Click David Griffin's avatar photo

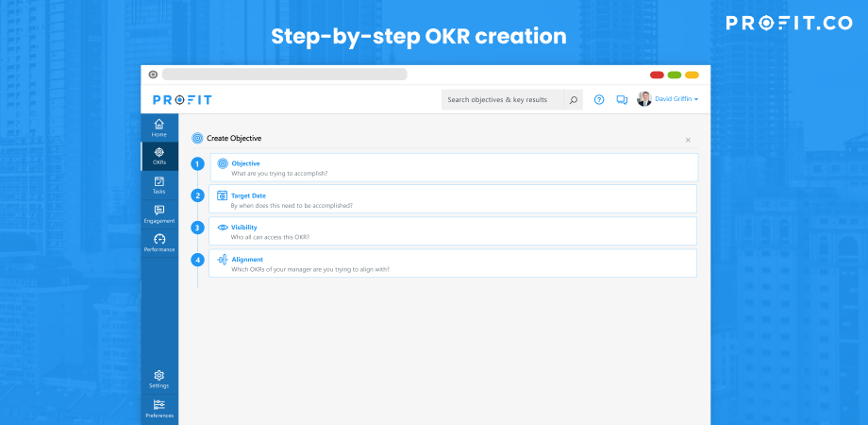[x=643, y=99]
